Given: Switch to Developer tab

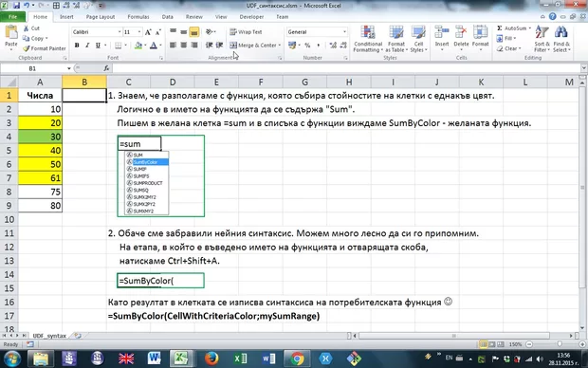Looking at the screenshot, I should [x=251, y=17].
